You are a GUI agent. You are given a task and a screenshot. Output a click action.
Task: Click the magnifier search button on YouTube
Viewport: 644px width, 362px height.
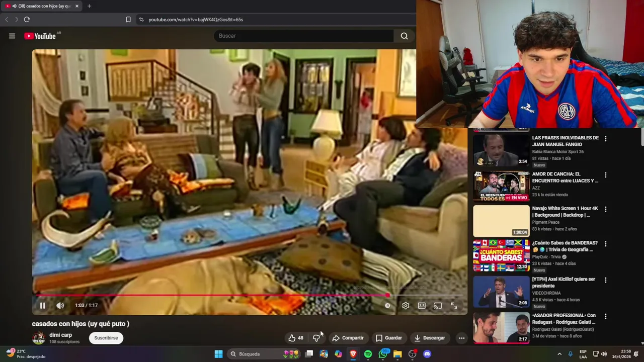point(404,36)
